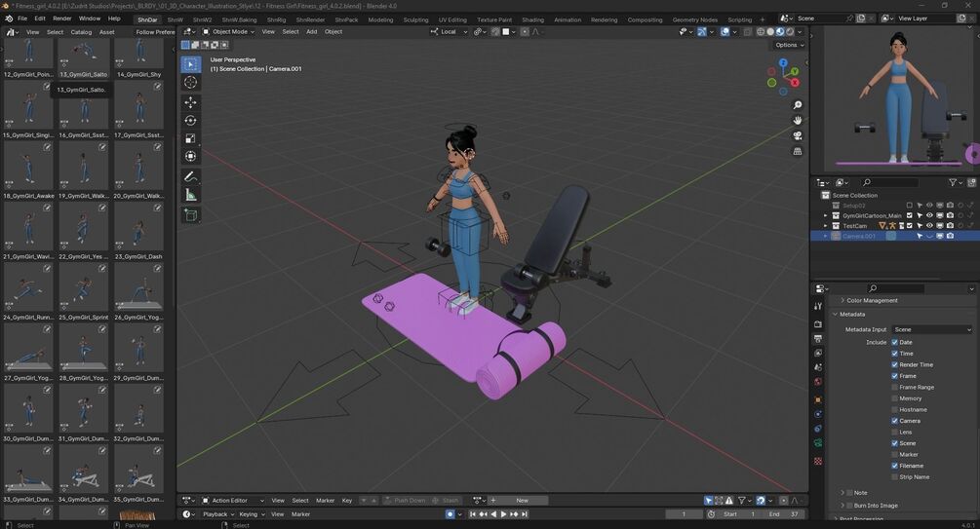Switch to rendered viewport shading

click(x=790, y=31)
